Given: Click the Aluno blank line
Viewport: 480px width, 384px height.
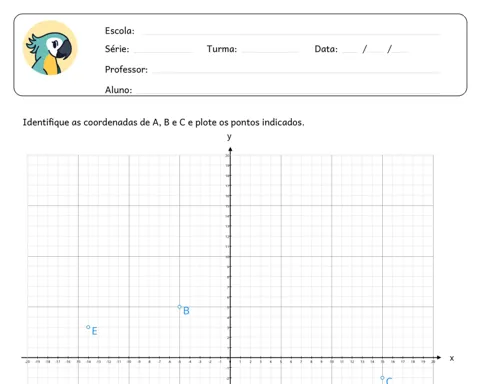Looking at the screenshot, I should pos(288,93).
